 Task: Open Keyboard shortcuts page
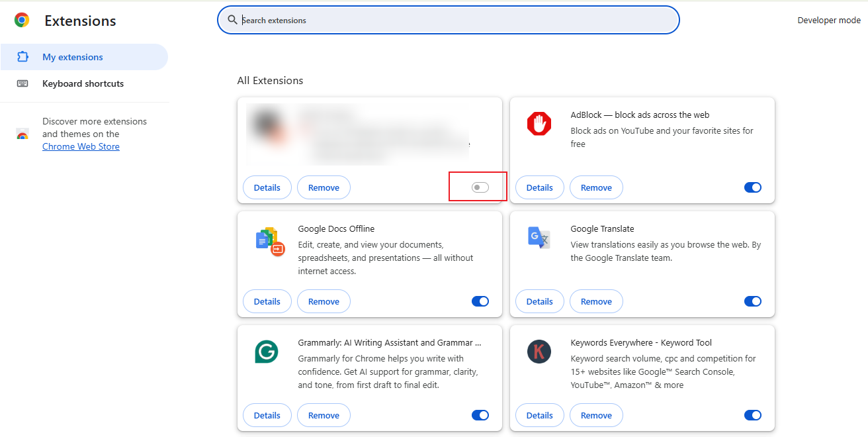coord(83,83)
